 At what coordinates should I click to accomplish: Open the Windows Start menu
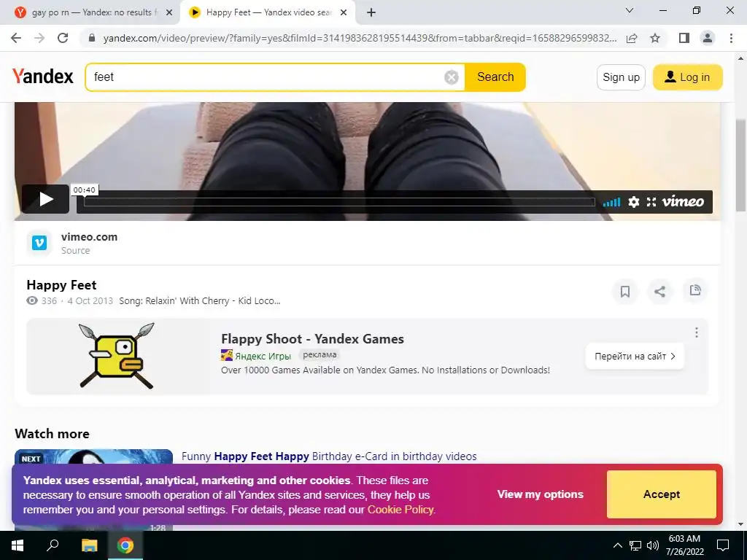pos(18,545)
